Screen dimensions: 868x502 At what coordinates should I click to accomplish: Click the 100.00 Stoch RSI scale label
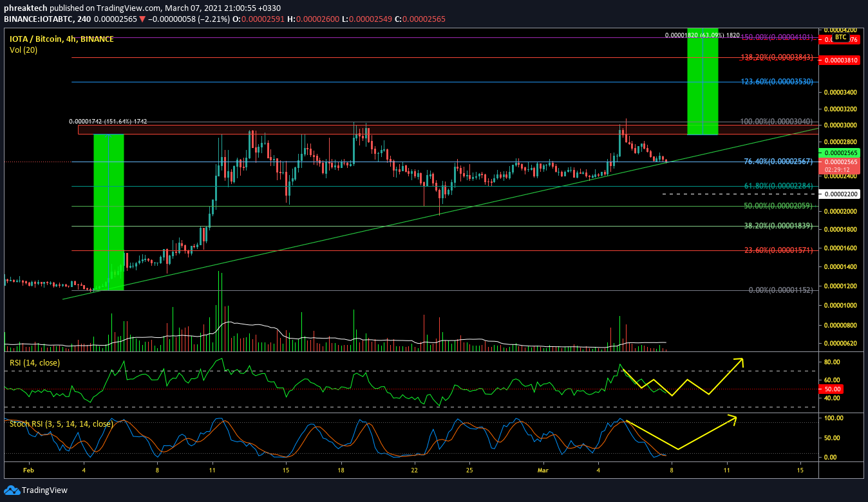point(834,418)
